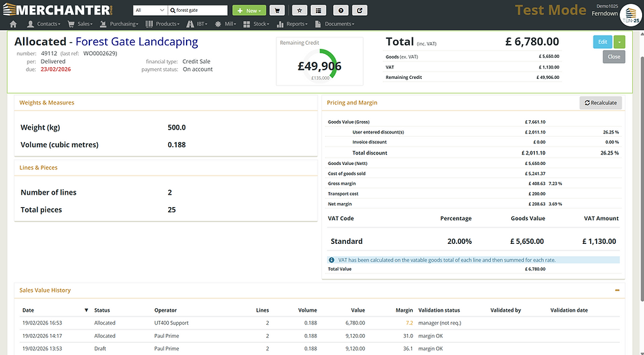Click the TEN-25 user avatar
644x355 pixels.
(x=630, y=14)
